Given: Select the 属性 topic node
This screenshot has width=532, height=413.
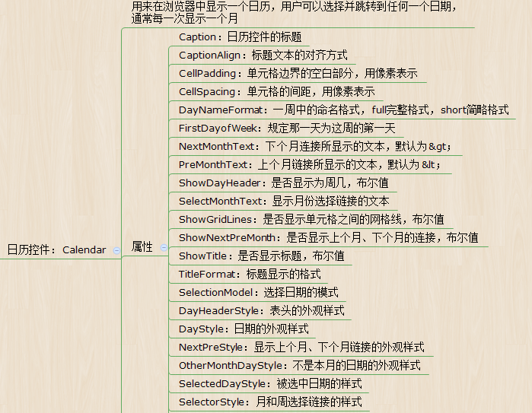Looking at the screenshot, I should click(x=142, y=247).
